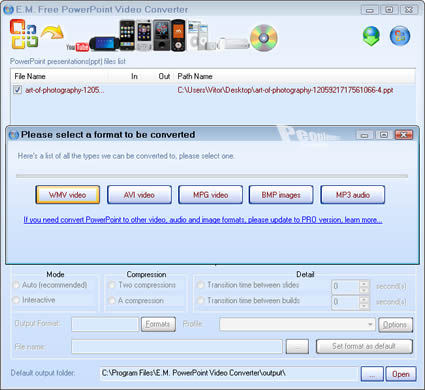The image size is (425, 390).
Task: Choose WMV video format
Action: (x=68, y=195)
